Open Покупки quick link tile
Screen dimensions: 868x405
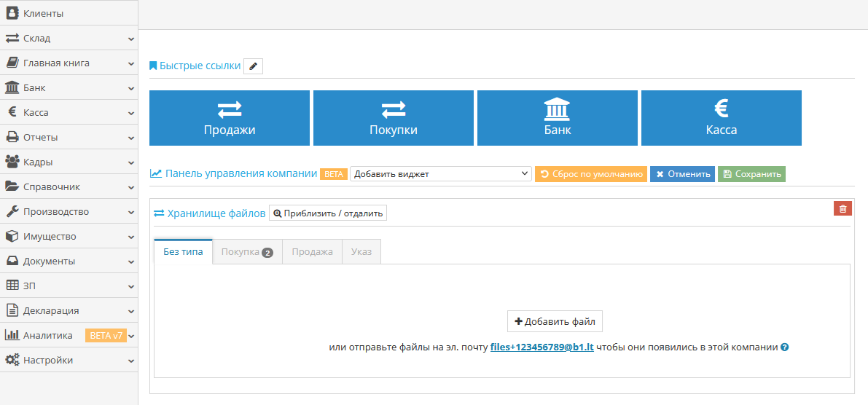(x=394, y=118)
